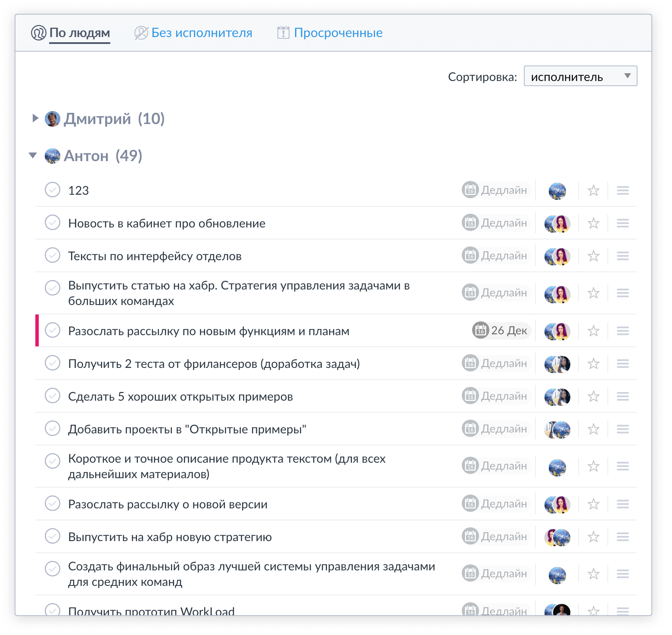Mark task '123' as complete
This screenshot has height=635, width=672.
coord(53,190)
